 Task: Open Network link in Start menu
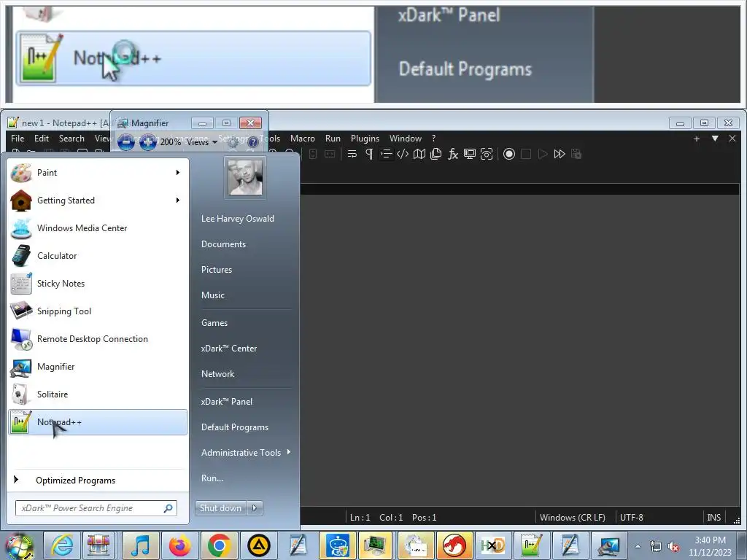pyautogui.click(x=217, y=374)
